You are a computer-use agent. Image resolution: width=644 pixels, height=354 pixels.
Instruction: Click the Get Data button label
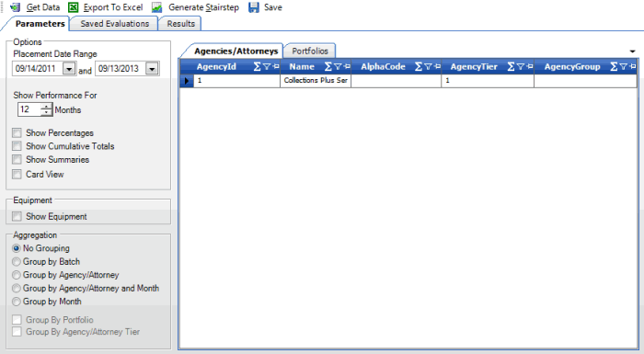click(x=43, y=7)
